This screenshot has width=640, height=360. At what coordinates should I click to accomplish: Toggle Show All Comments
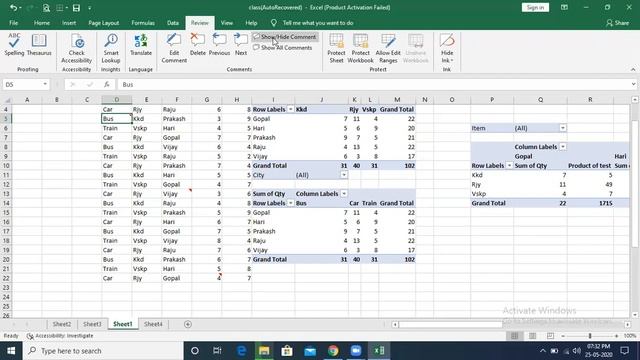282,48
